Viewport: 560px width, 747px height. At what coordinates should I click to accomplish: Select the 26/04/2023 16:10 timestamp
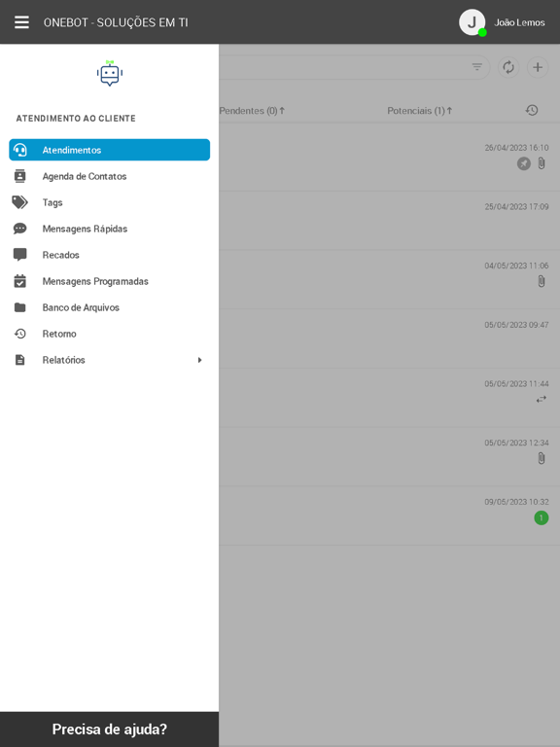click(516, 148)
